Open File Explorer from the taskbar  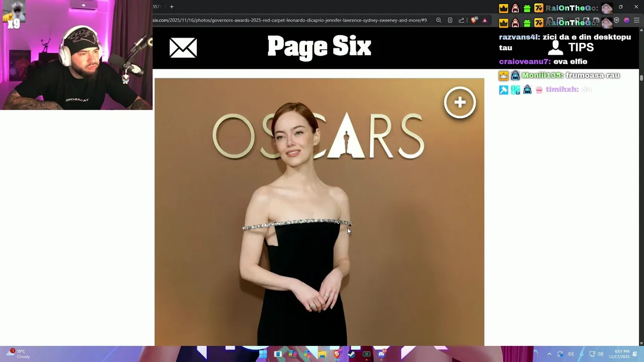[322, 354]
